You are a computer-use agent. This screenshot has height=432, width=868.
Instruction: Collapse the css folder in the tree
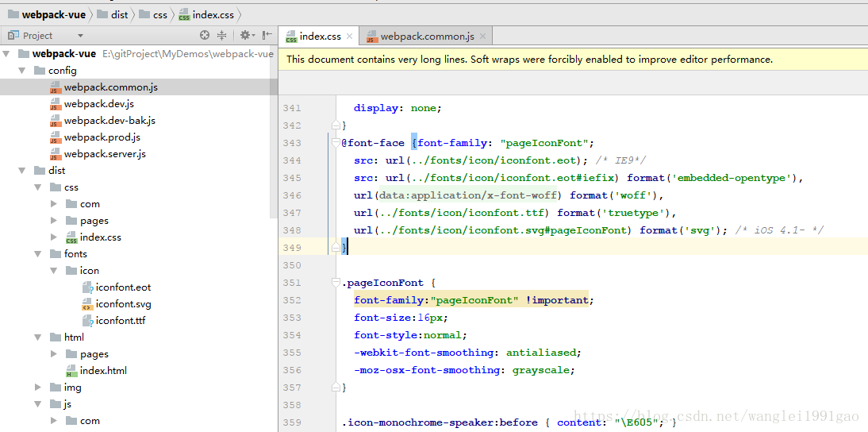37,187
